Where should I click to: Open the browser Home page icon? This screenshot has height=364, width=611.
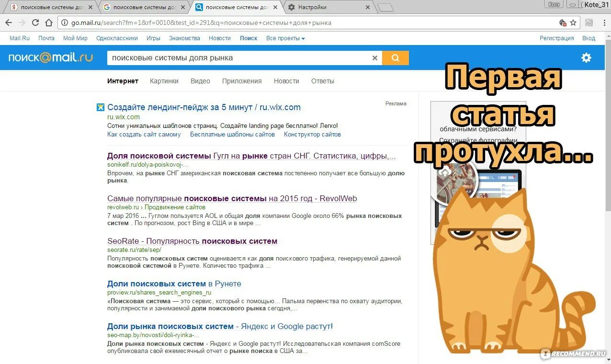point(48,23)
